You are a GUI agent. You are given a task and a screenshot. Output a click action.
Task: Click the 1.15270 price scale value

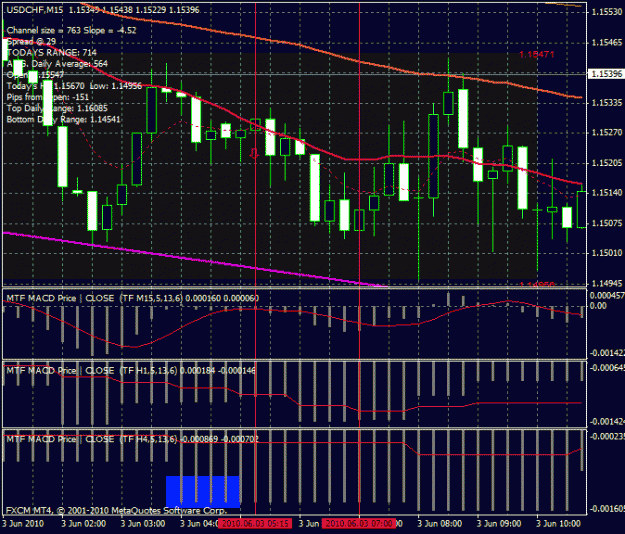click(x=607, y=133)
